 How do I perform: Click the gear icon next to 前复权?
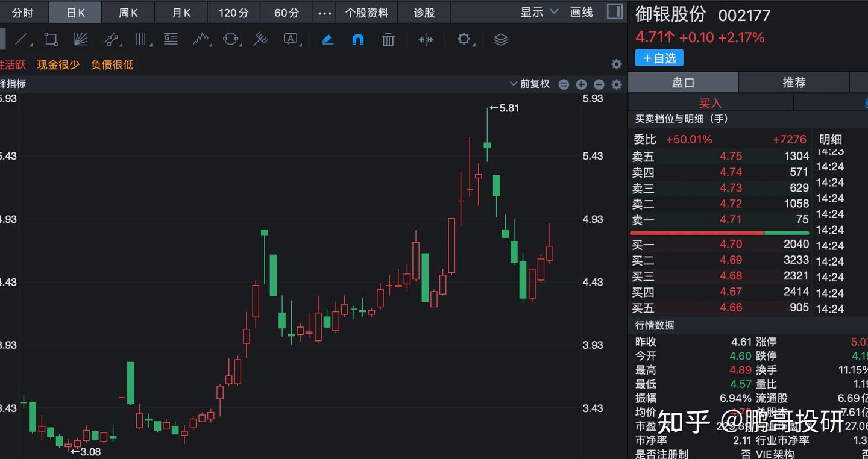click(x=616, y=84)
